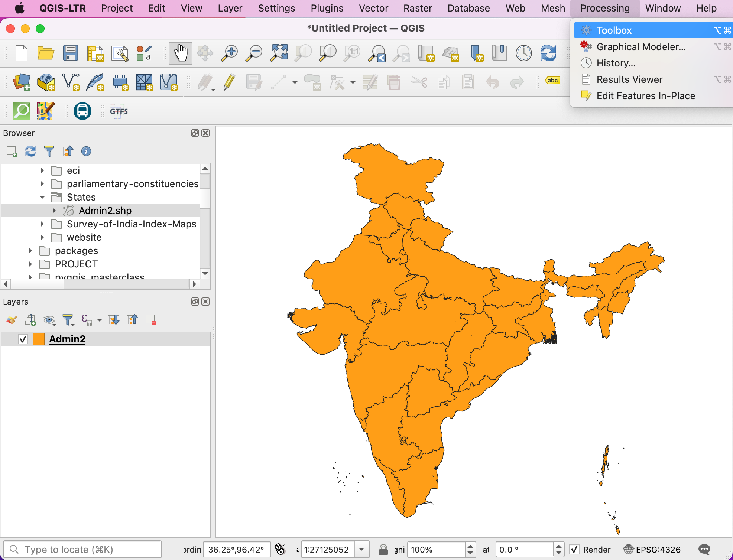Toggle the scale lock icon
This screenshot has height=560, width=733.
pyautogui.click(x=383, y=549)
